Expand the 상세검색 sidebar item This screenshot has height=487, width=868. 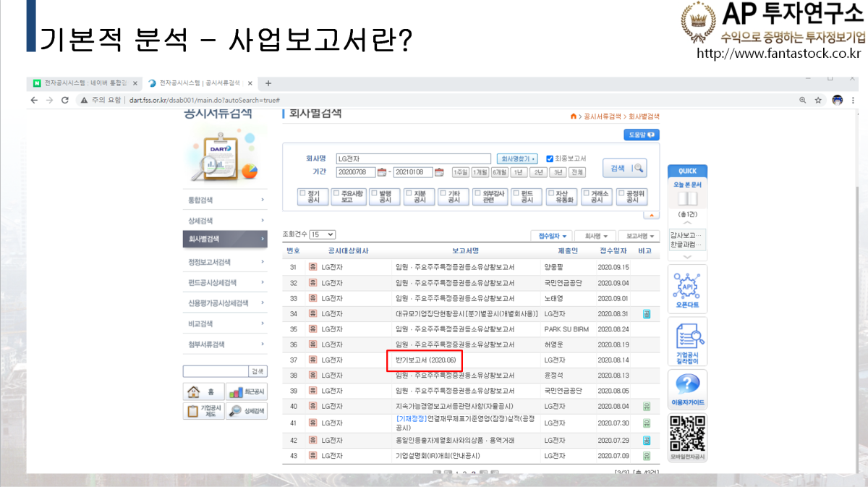[226, 221]
